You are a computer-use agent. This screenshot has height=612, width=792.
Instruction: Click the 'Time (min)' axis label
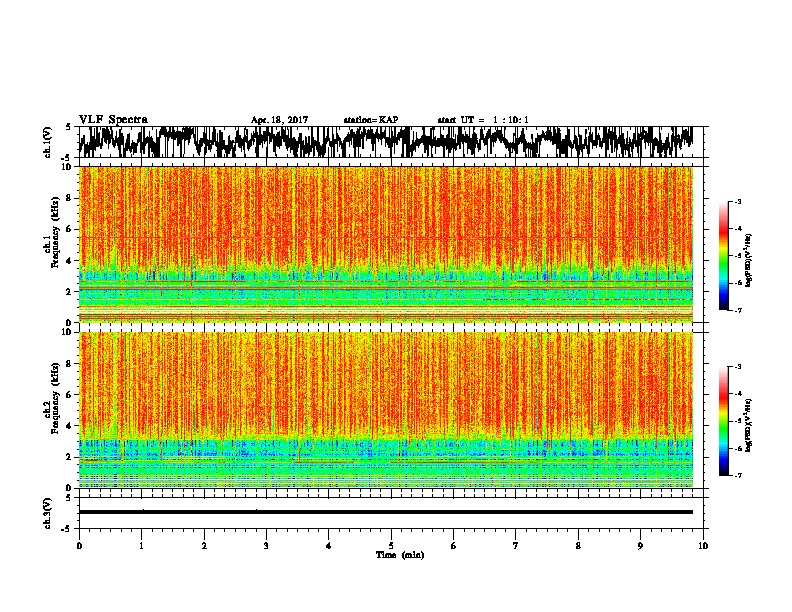400,555
